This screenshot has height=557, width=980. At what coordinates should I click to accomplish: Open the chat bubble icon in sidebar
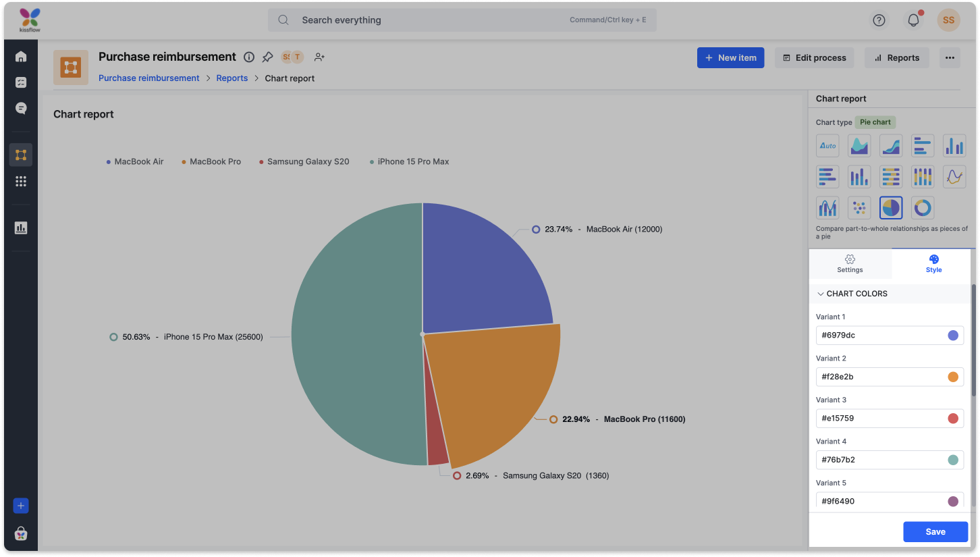[21, 108]
